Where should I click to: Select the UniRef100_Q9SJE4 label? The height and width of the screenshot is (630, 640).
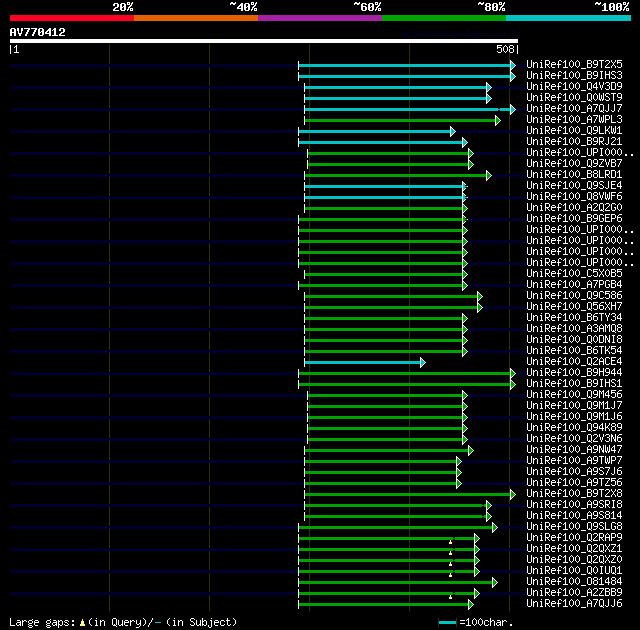(574, 186)
